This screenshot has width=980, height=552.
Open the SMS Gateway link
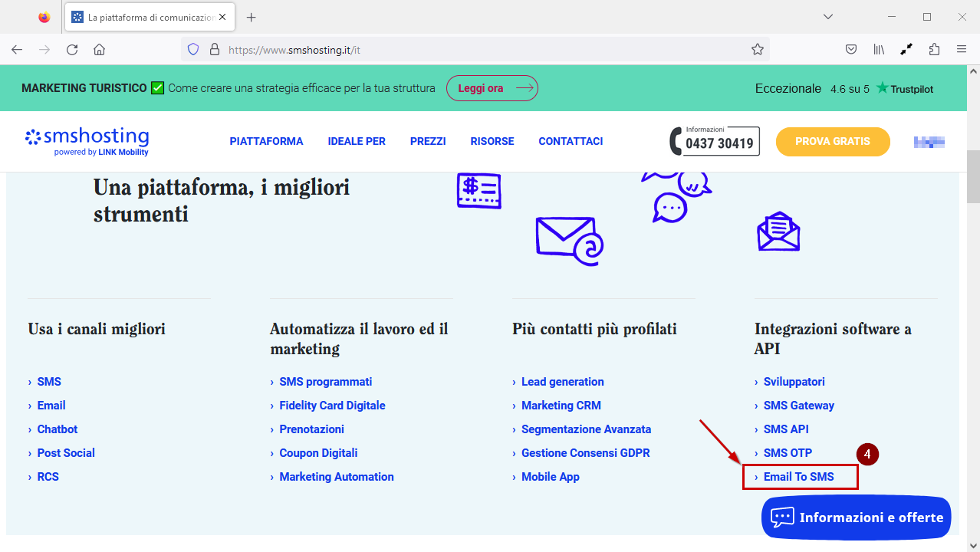click(x=799, y=406)
